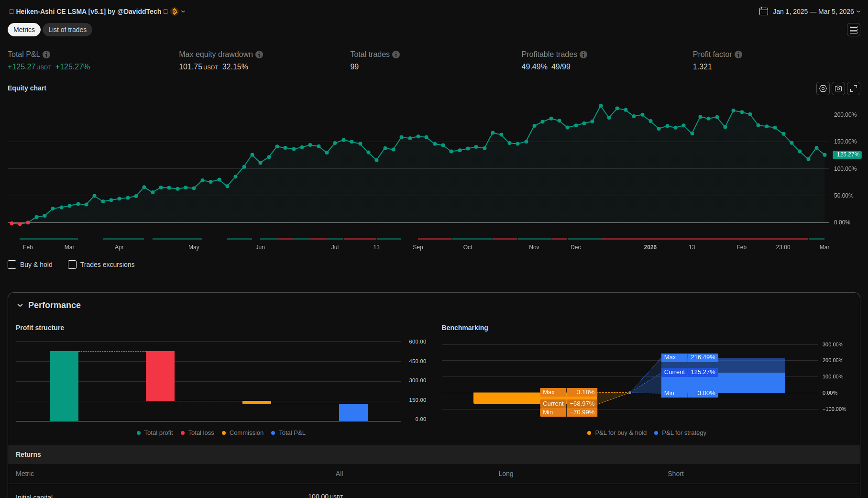Image resolution: width=868 pixels, height=498 pixels.
Task: Open equity chart settings hexagon icon
Action: [823, 89]
